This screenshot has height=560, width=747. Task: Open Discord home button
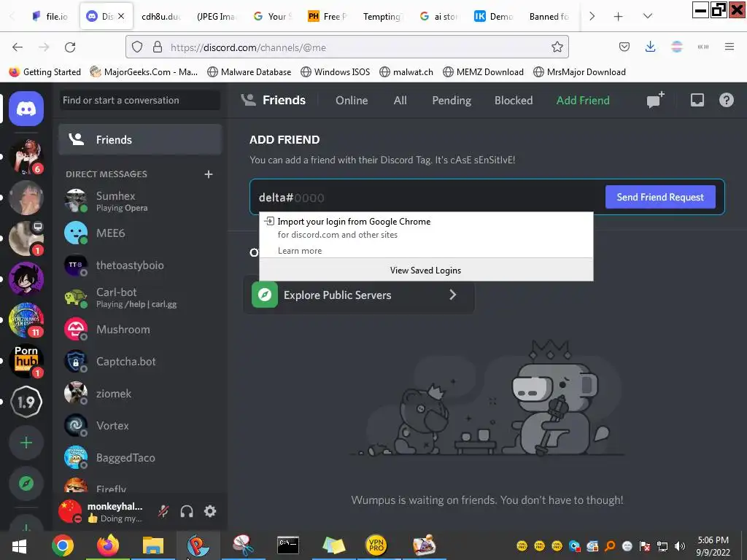click(x=26, y=109)
